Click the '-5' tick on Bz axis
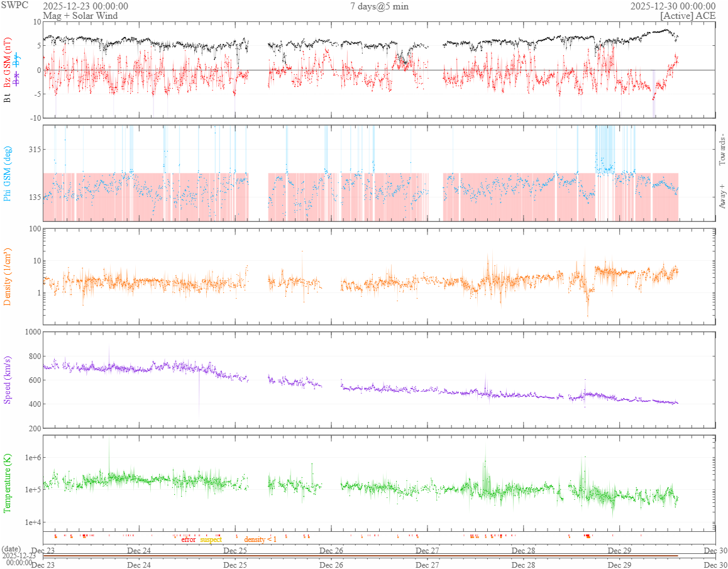The width and height of the screenshot is (728, 569). click(x=37, y=94)
